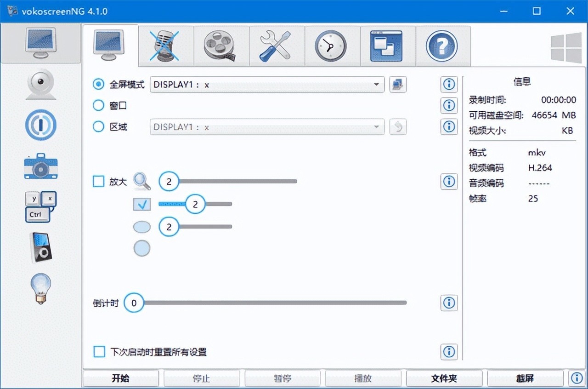Viewport: 588px width, 389px height.
Task: Switch to the screen monitor tab
Action: (110, 46)
